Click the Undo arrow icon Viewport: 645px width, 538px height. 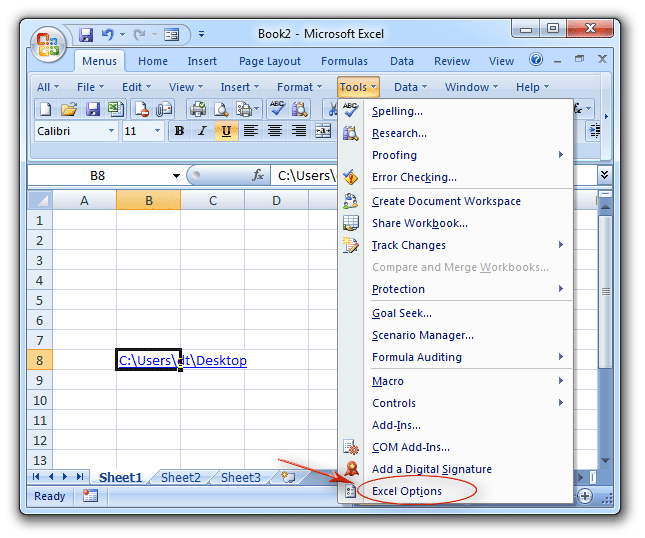pos(108,35)
